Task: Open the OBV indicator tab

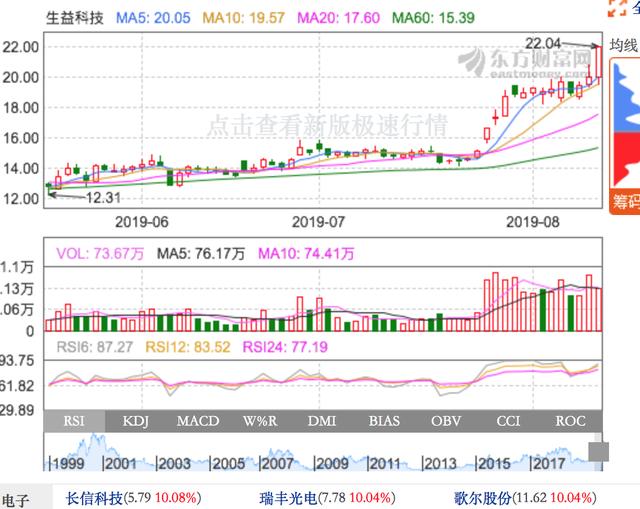Action: tap(446, 421)
